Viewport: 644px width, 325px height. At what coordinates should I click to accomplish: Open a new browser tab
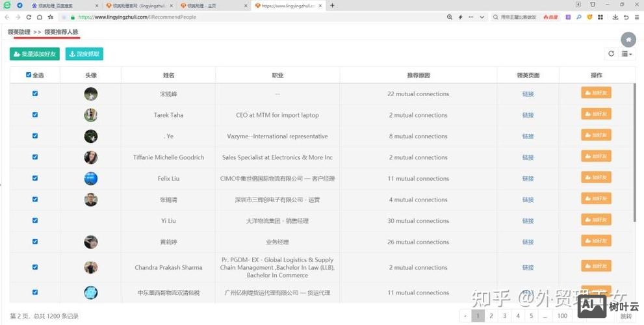click(332, 5)
